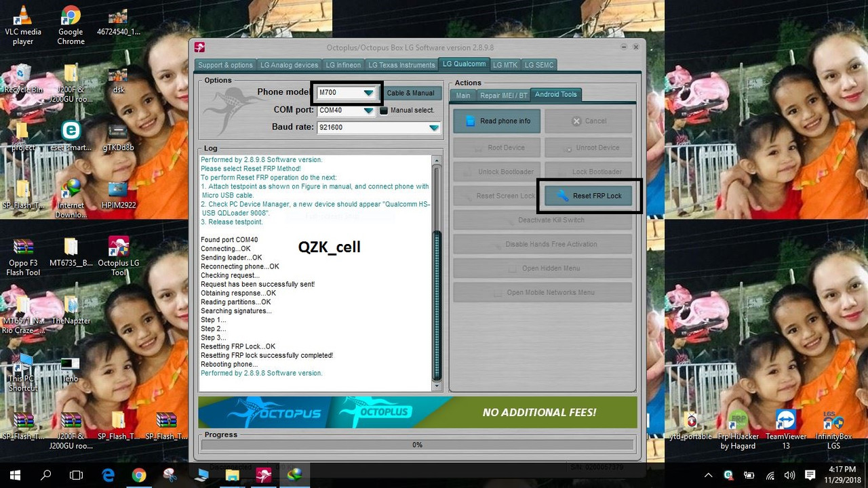Select the Android Tools tab
The image size is (868, 488).
(556, 95)
